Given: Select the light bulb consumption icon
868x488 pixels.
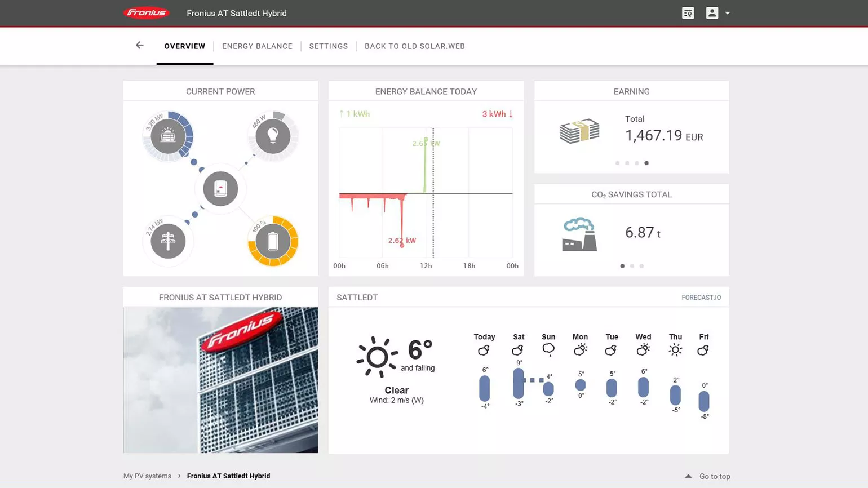Looking at the screenshot, I should (x=273, y=136).
